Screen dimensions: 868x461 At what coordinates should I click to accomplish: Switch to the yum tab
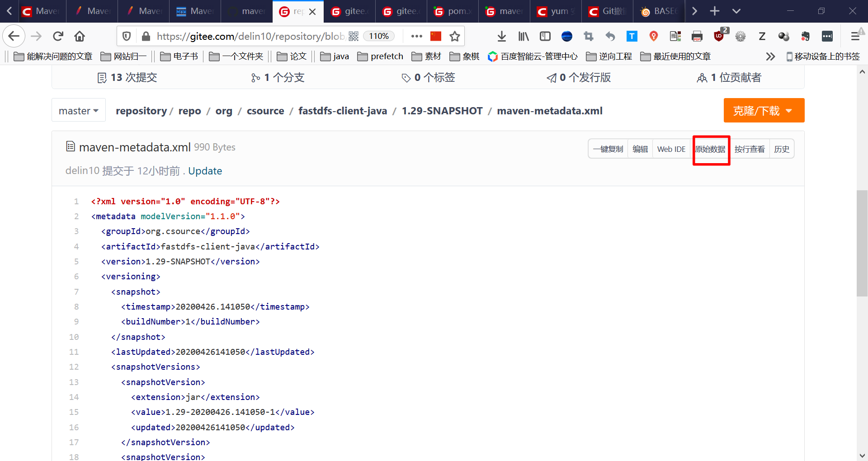coord(556,11)
